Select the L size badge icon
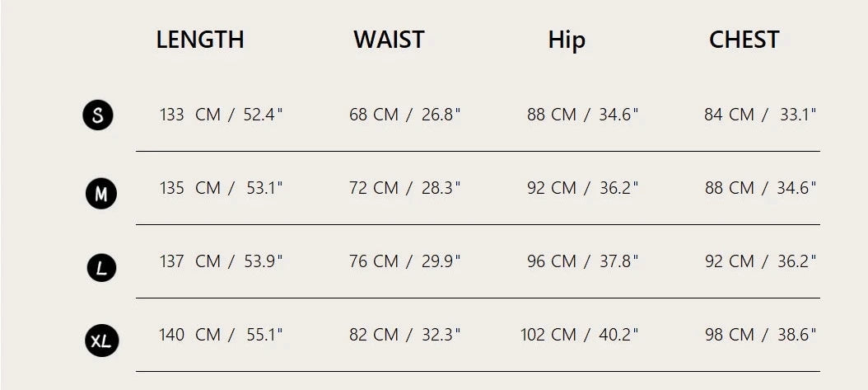Screen dimensions: 868x390 (x=101, y=267)
